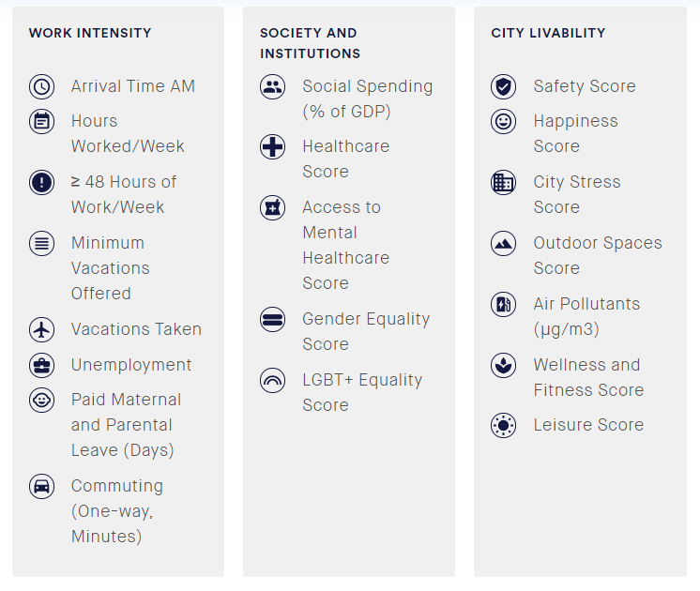Image resolution: width=700 pixels, height=591 pixels.
Task: Click the sun icon beside Leisure Score
Action: 504,425
